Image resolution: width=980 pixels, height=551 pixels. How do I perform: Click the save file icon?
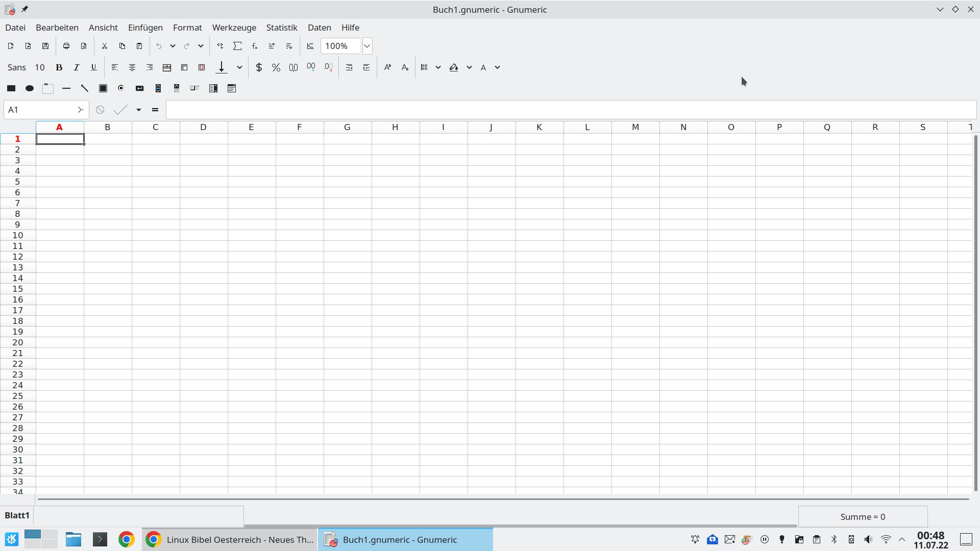coord(45,46)
